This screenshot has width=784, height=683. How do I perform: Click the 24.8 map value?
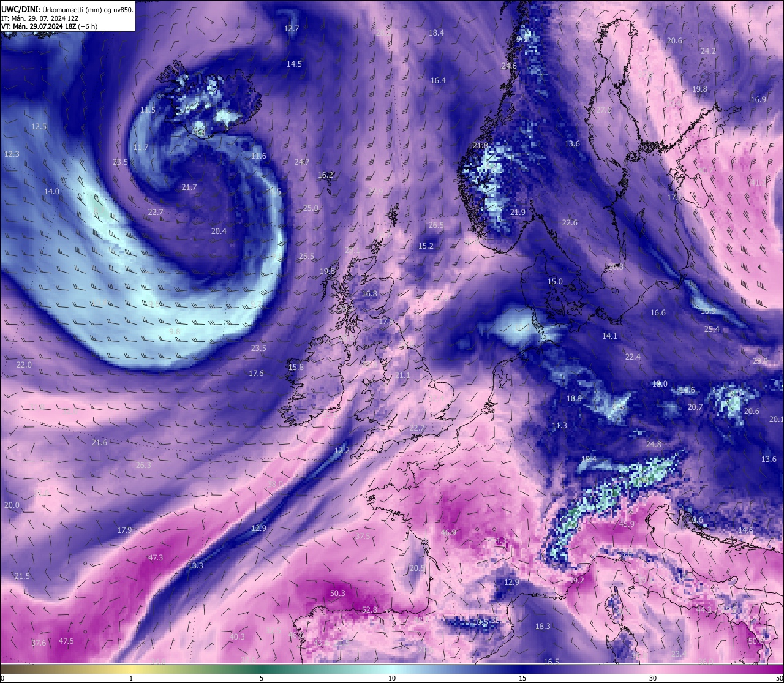tap(654, 444)
